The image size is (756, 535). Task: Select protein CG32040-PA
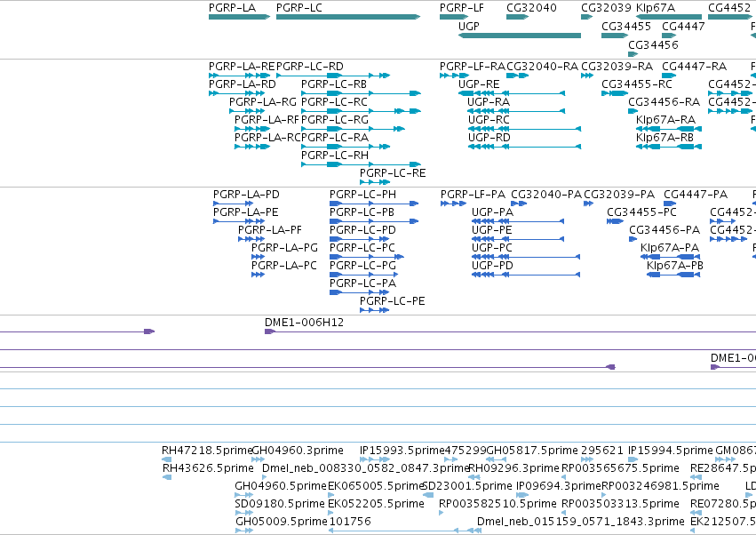click(x=519, y=204)
